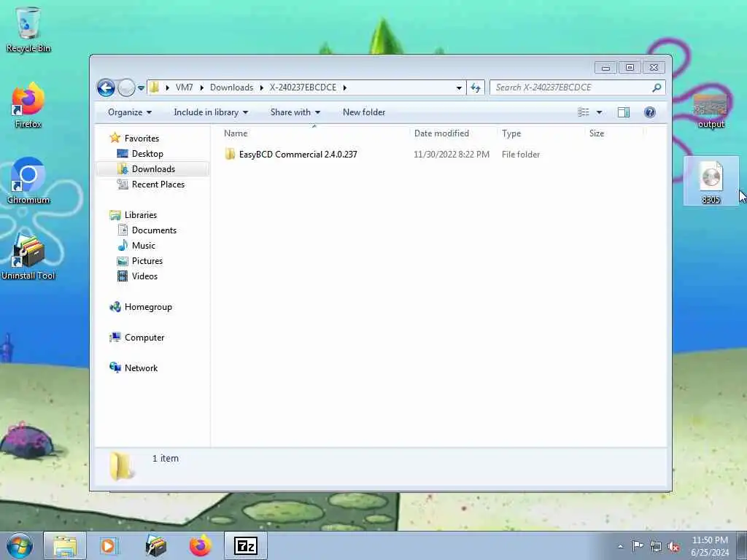Open Recent Places in navigation pane
This screenshot has height=560, width=747.
(x=158, y=184)
